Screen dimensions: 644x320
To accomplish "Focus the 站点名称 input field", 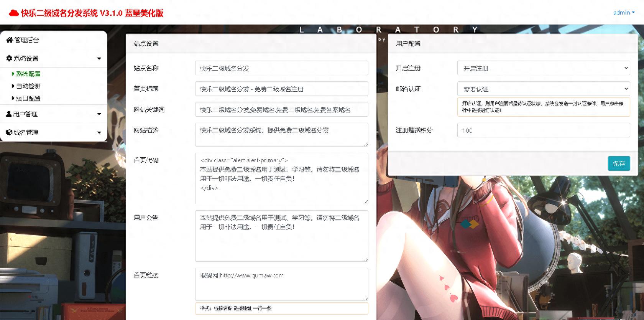I will 281,68.
